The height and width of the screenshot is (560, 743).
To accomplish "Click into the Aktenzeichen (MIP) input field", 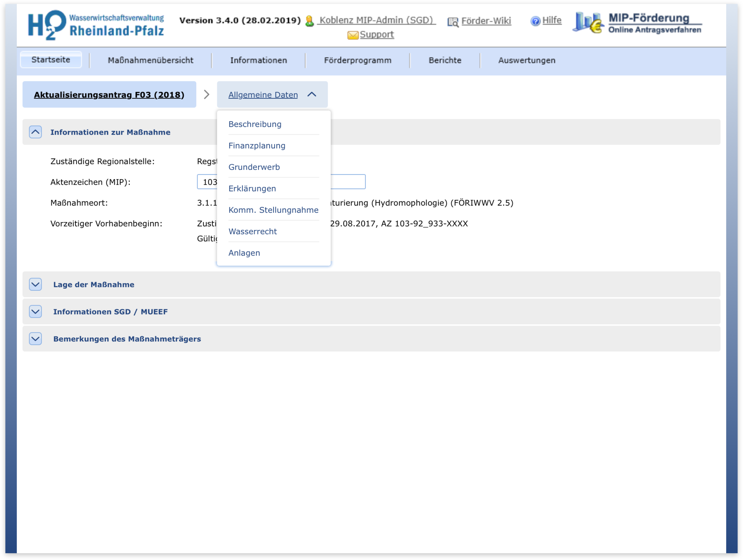I will pyautogui.click(x=348, y=182).
